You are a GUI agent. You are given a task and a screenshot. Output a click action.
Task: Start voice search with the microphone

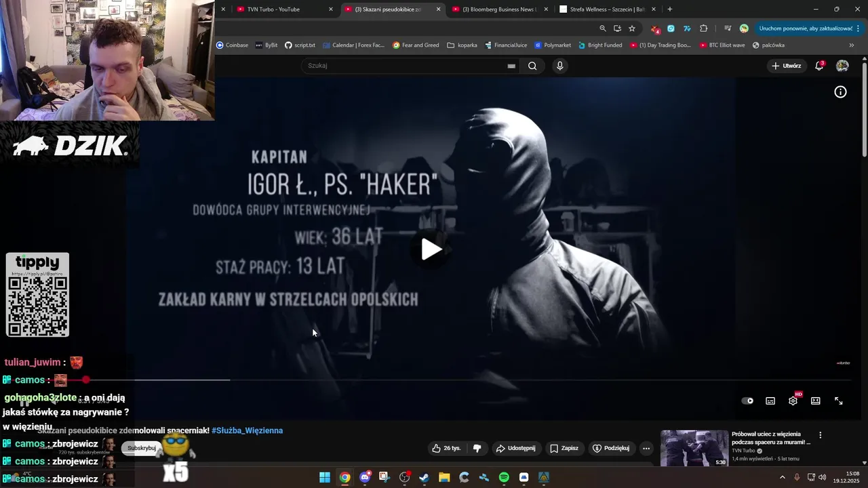[559, 66]
